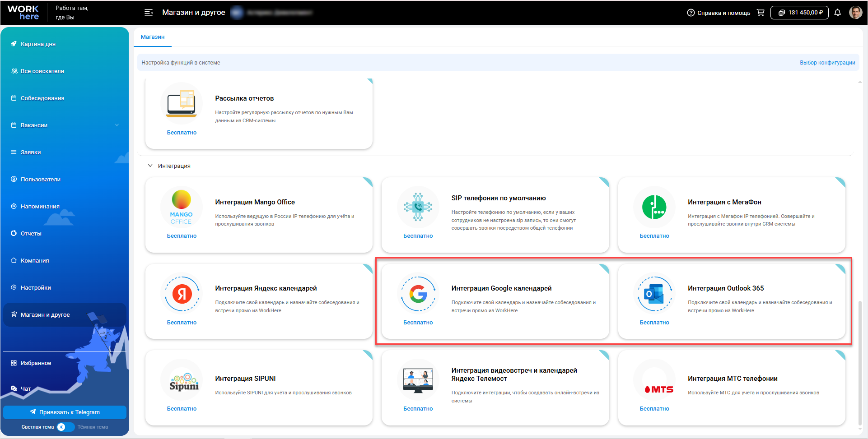Click Mango Office logo icon

182,207
